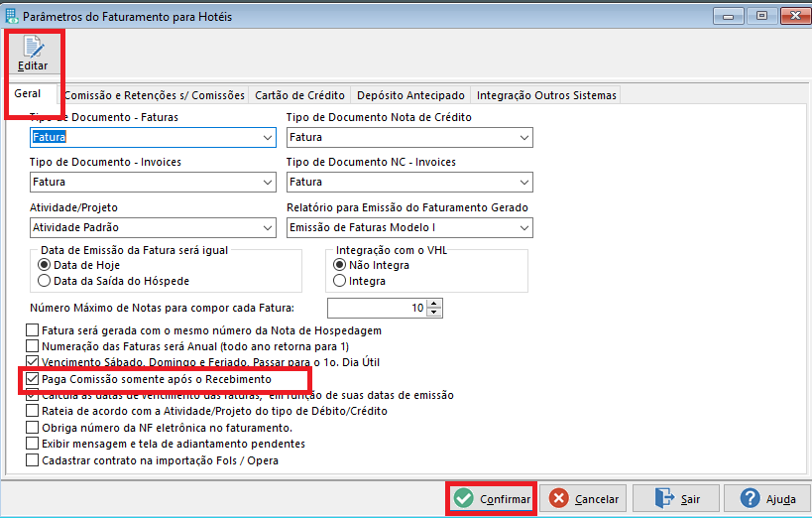This screenshot has width=812, height=518.
Task: Check Rateia de acordo com Atividade/Projeto
Action: pyautogui.click(x=32, y=411)
